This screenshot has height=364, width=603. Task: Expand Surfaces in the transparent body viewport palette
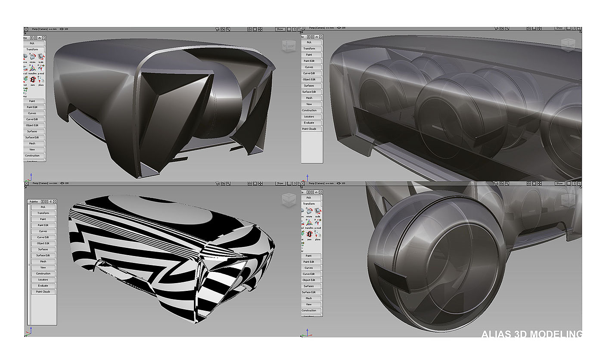[x=309, y=86]
